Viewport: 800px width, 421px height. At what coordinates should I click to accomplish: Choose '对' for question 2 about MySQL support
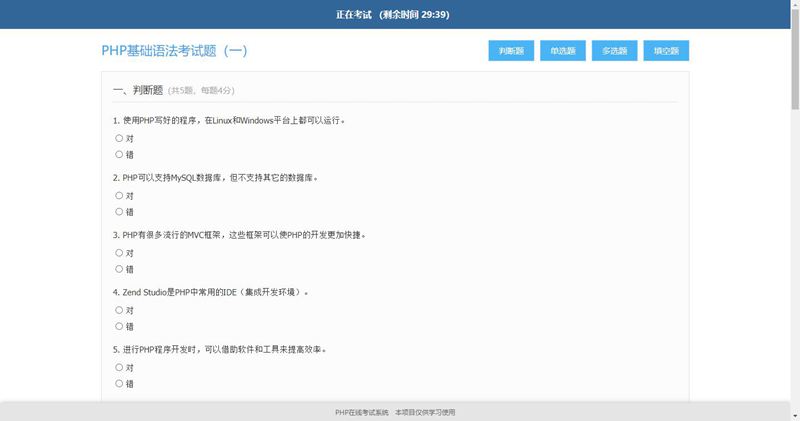(x=119, y=195)
